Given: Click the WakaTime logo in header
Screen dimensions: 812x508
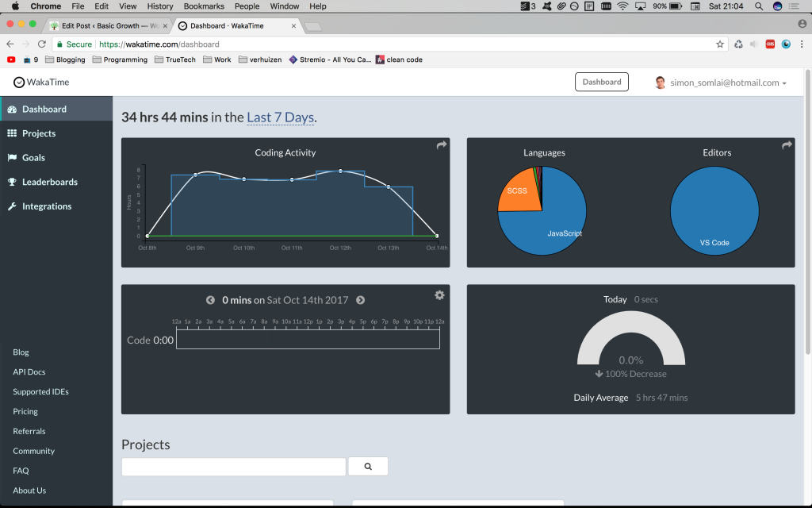Looking at the screenshot, I should (x=41, y=83).
